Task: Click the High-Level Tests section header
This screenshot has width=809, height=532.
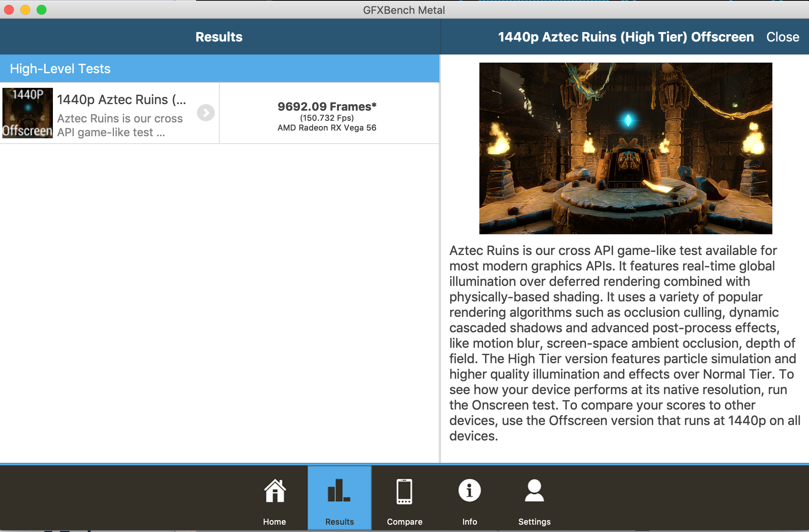Action: (220, 69)
